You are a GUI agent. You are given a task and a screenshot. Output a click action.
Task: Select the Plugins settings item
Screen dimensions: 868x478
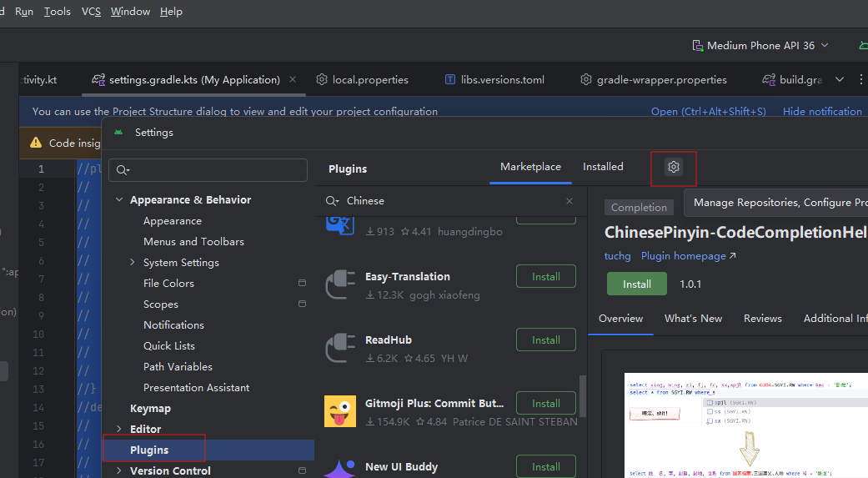208,450
